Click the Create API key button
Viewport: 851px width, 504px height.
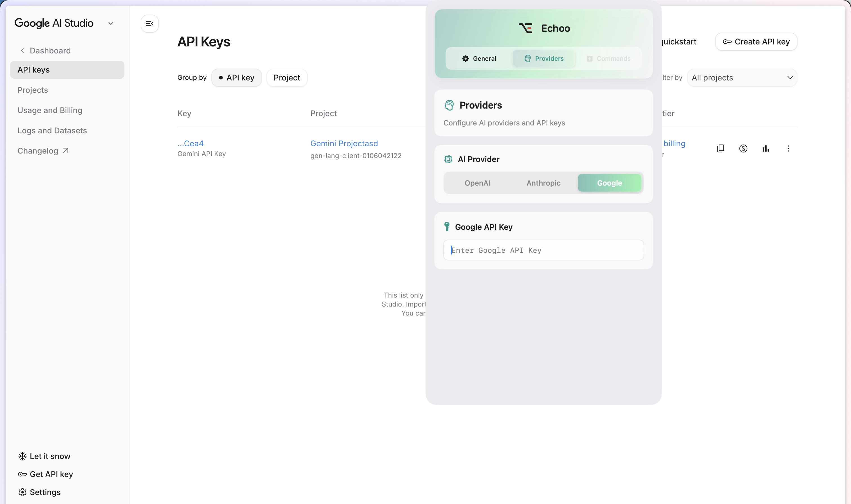pyautogui.click(x=756, y=42)
